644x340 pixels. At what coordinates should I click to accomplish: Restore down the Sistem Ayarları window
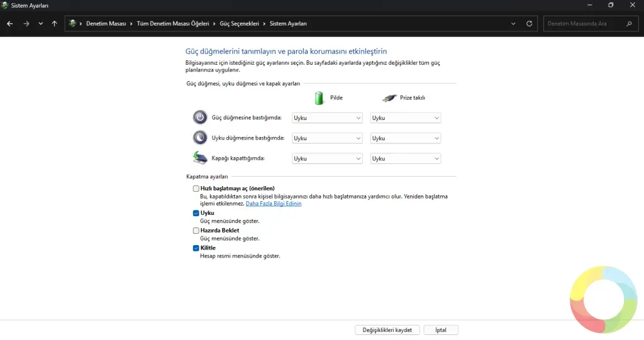tap(611, 5)
